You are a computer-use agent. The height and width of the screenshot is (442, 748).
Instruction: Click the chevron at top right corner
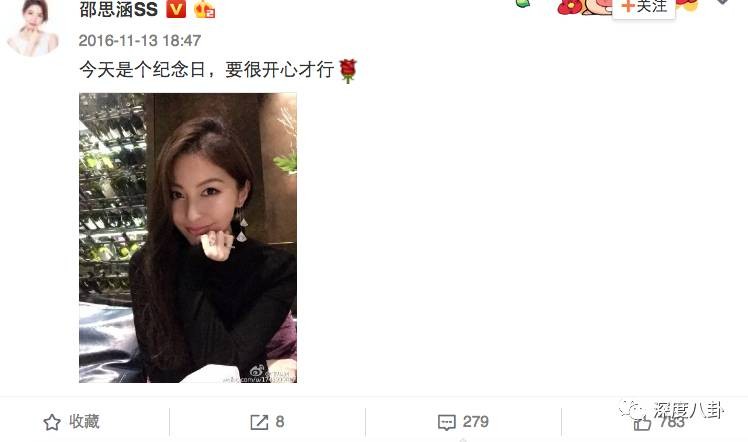(x=723, y=2)
